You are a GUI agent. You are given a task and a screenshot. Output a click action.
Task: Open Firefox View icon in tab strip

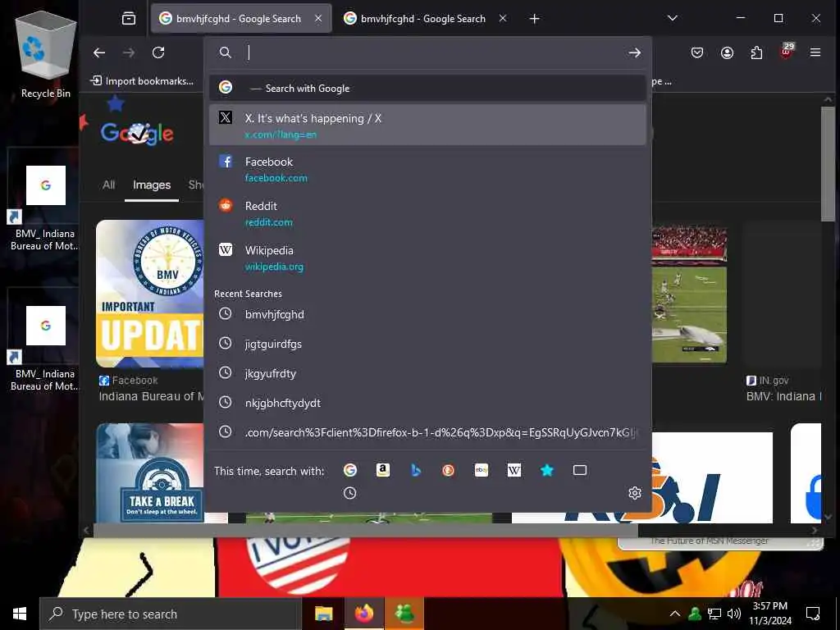129,19
